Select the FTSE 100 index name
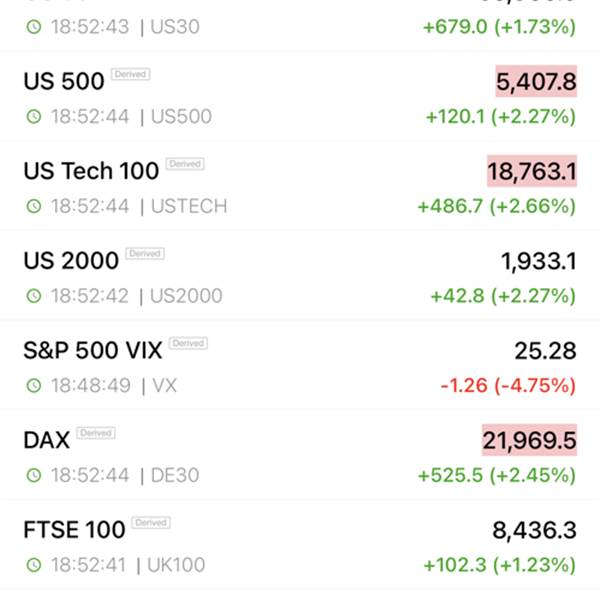Image resolution: width=600 pixels, height=600 pixels. coord(74,530)
